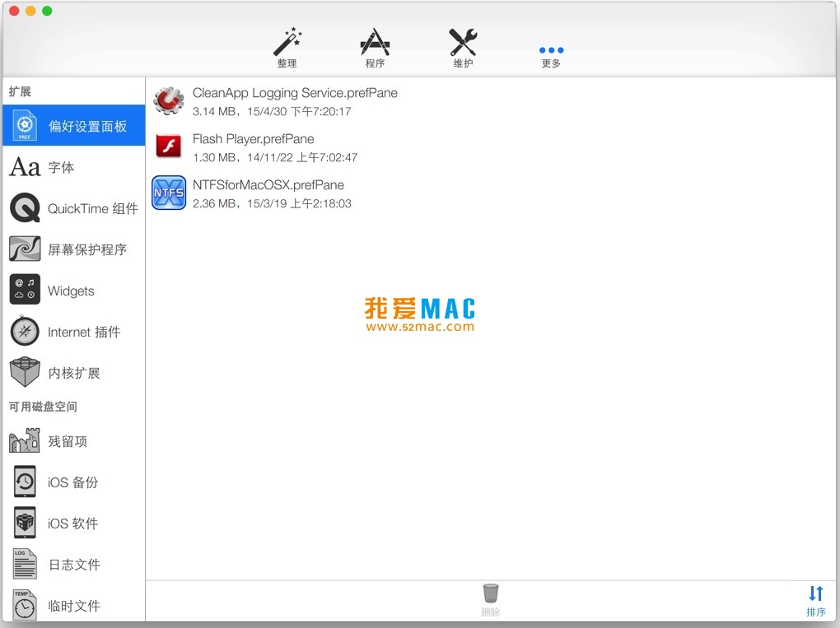Click the iOS 备份 backup icon
This screenshot has width=840, height=628.
pyautogui.click(x=25, y=481)
